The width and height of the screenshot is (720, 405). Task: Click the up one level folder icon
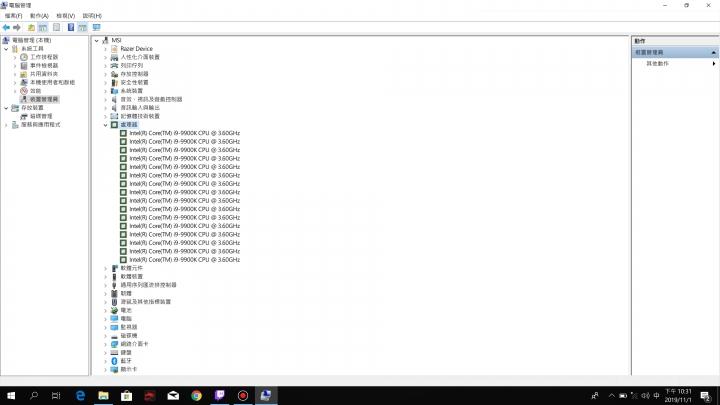coord(31,28)
